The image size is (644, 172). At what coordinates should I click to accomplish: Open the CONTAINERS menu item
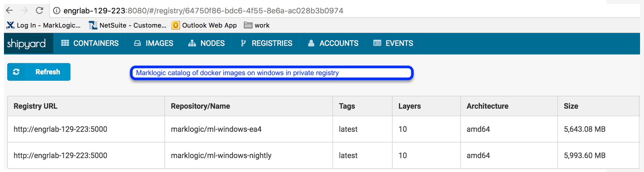[96, 43]
